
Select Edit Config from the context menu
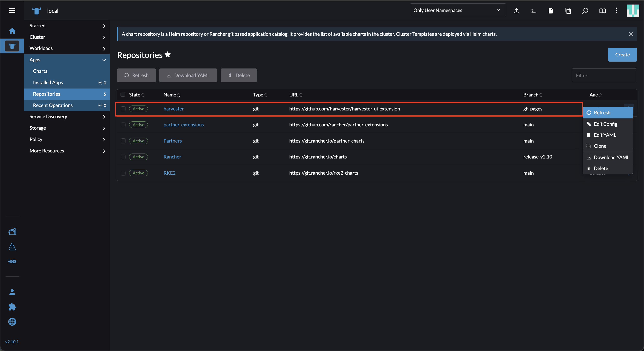click(x=605, y=124)
